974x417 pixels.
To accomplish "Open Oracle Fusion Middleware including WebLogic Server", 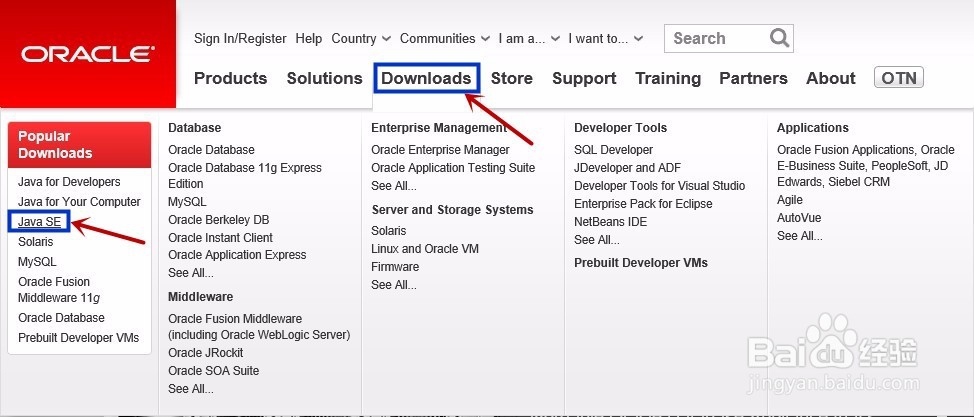I will pyautogui.click(x=259, y=327).
